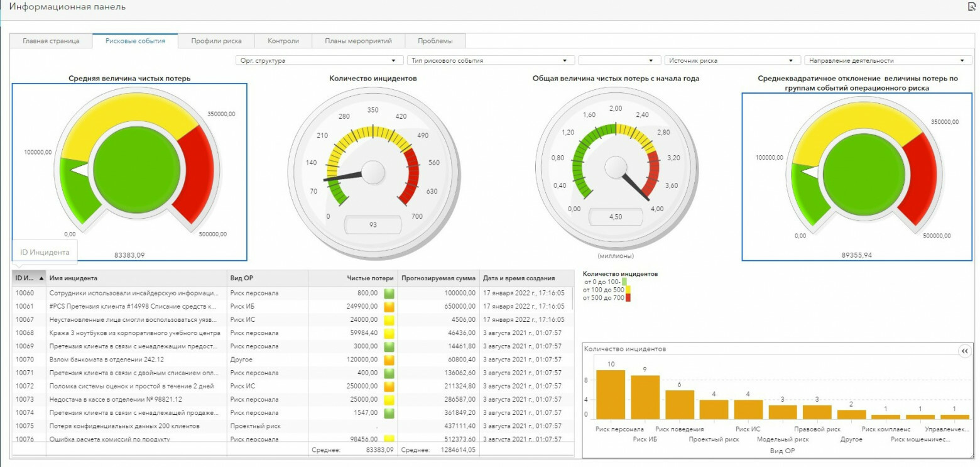Sort by Чистые потери column header
980x467 pixels.
[353, 278]
